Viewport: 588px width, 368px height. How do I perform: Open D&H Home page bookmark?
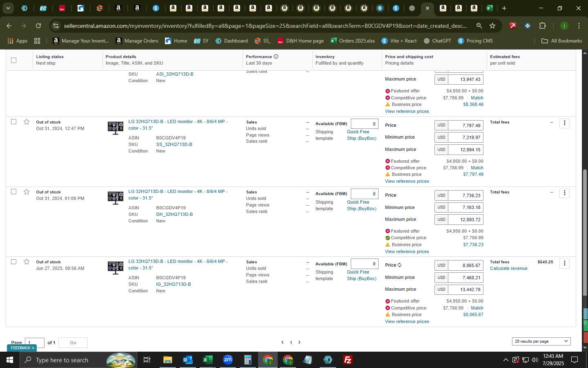point(301,41)
